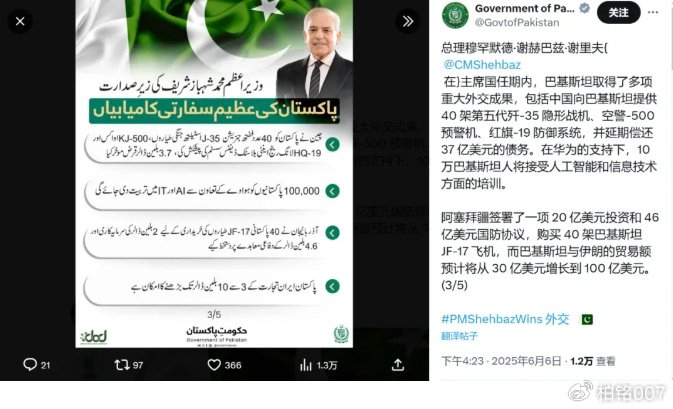This screenshot has height=409, width=673.
Task: Open the @CMShehbaz mention link
Action: 482,65
